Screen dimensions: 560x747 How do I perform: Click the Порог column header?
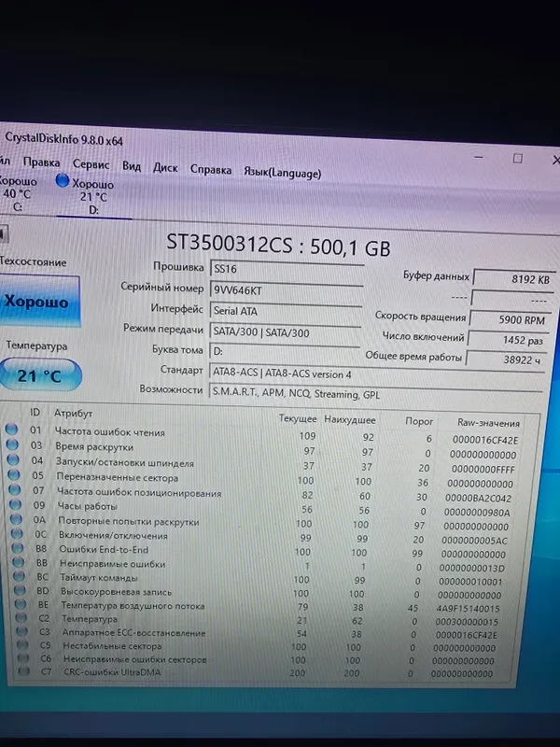[419, 421]
